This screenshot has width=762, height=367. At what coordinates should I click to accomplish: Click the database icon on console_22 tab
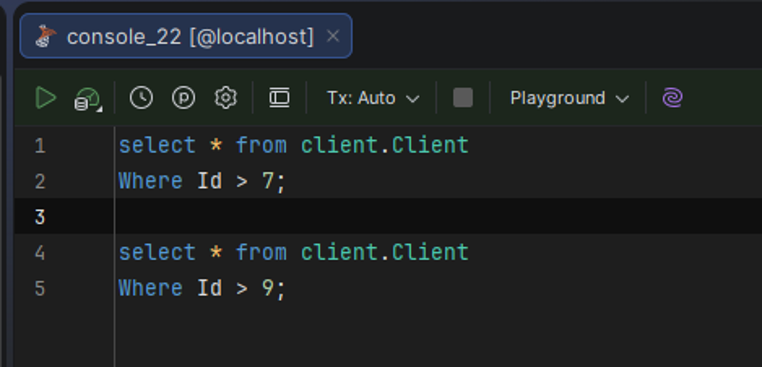[46, 36]
